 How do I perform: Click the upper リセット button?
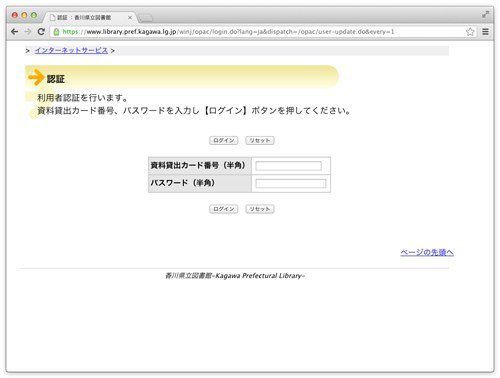click(260, 141)
